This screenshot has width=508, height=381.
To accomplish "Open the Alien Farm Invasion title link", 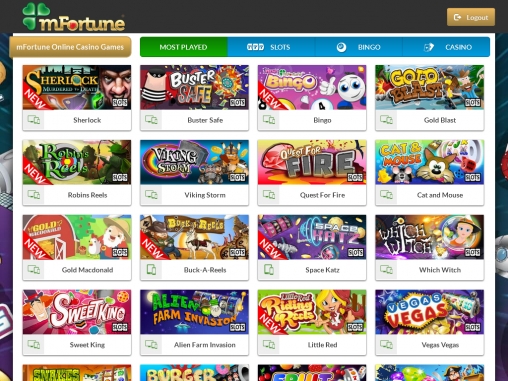I will click(x=205, y=345).
